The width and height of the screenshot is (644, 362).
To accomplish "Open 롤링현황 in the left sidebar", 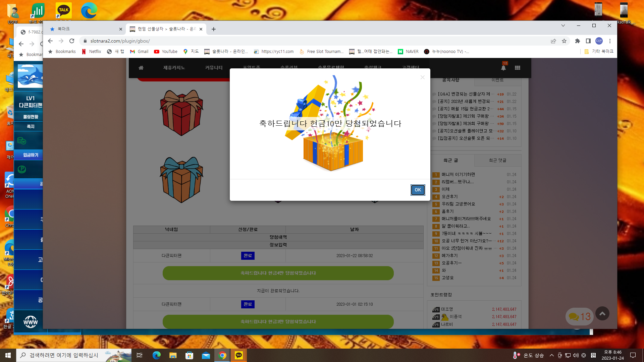I will point(31,117).
